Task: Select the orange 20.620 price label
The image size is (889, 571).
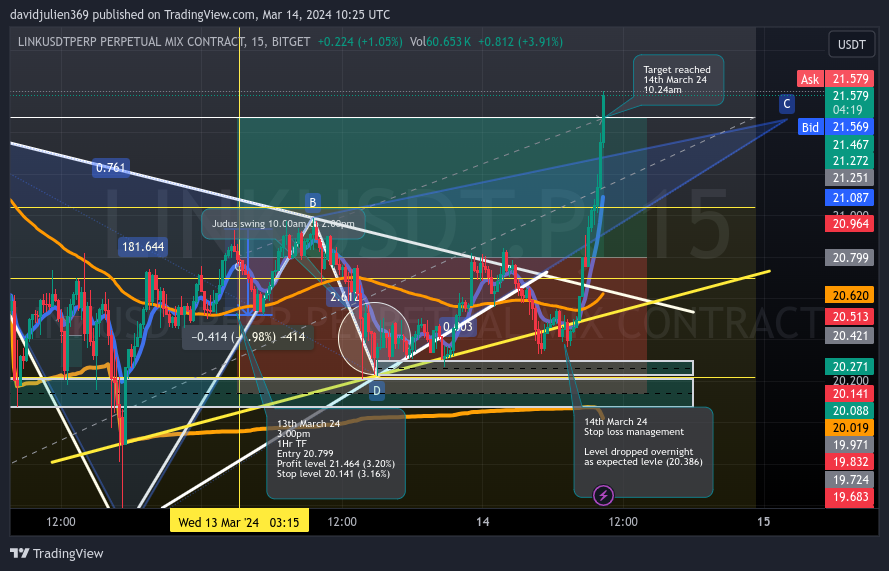Action: coord(849,295)
